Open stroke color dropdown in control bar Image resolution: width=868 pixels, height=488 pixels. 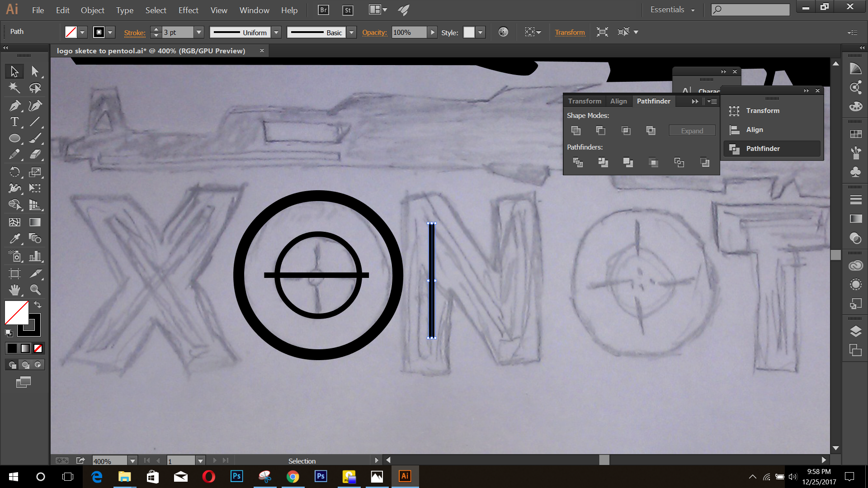point(110,33)
